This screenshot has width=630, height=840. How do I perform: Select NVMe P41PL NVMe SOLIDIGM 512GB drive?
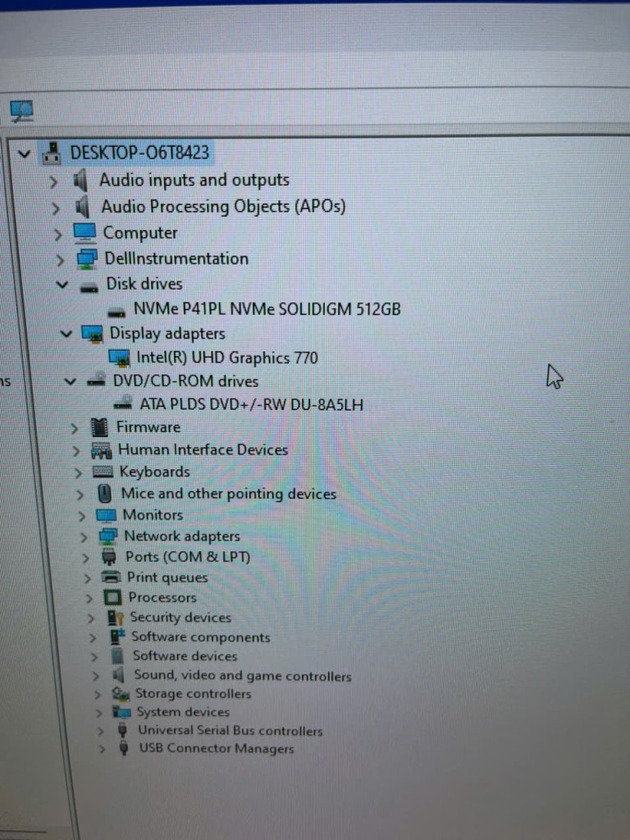coord(267,309)
